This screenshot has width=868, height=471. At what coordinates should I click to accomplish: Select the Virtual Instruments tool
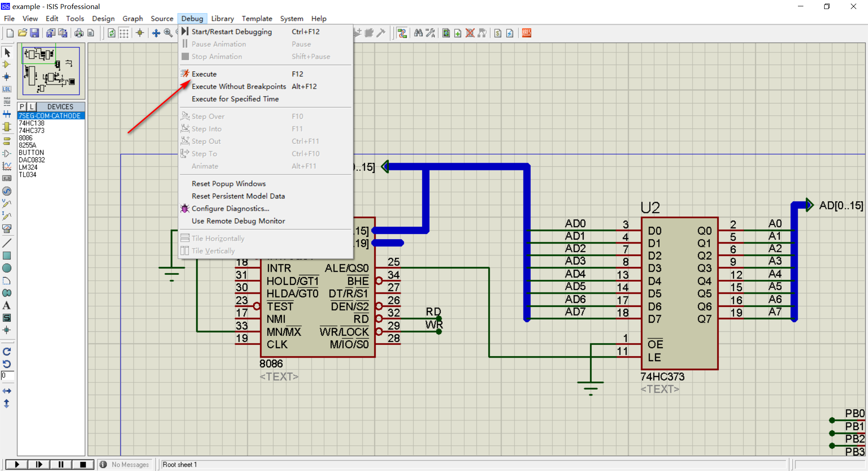pos(7,229)
